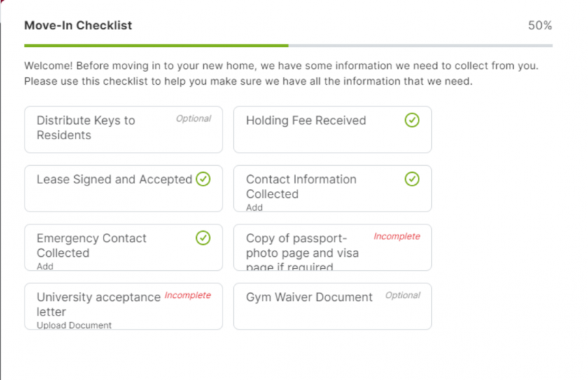Click Lease Signed and Accepted checkmark icon
The image size is (588, 380).
[203, 179]
